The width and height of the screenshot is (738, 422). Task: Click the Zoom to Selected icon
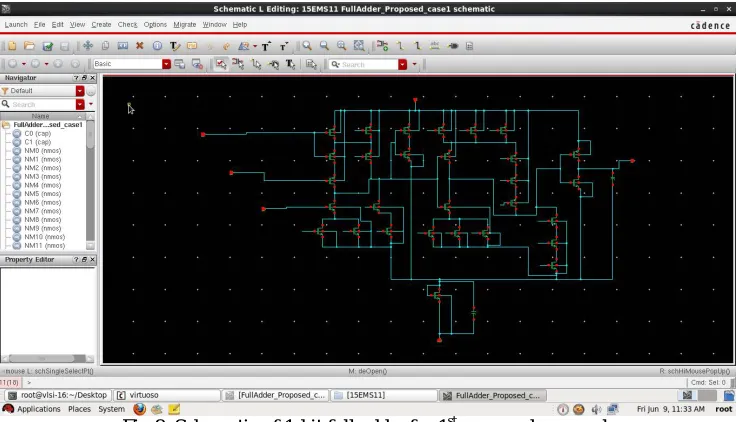point(359,46)
